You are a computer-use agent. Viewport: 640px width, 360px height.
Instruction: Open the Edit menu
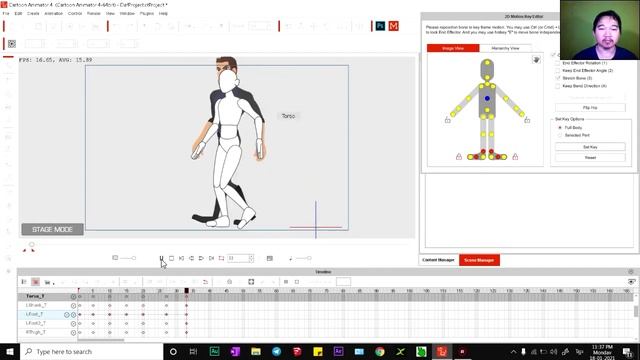coord(18,13)
